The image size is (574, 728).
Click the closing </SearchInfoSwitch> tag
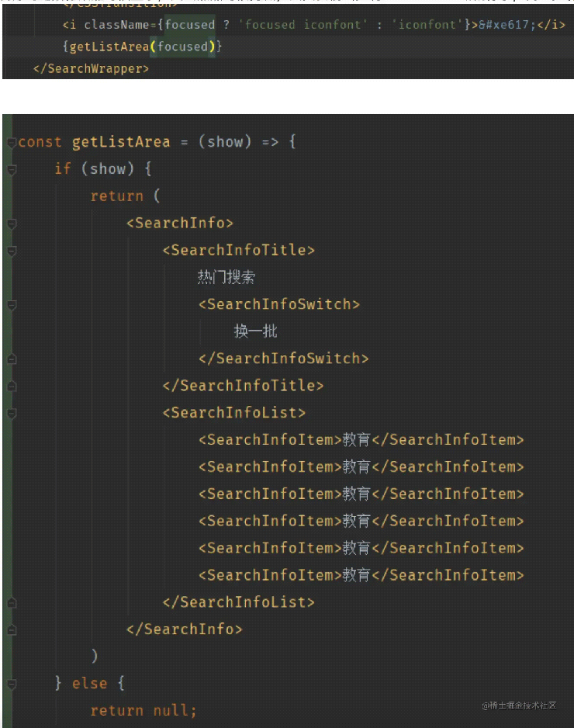[284, 359]
